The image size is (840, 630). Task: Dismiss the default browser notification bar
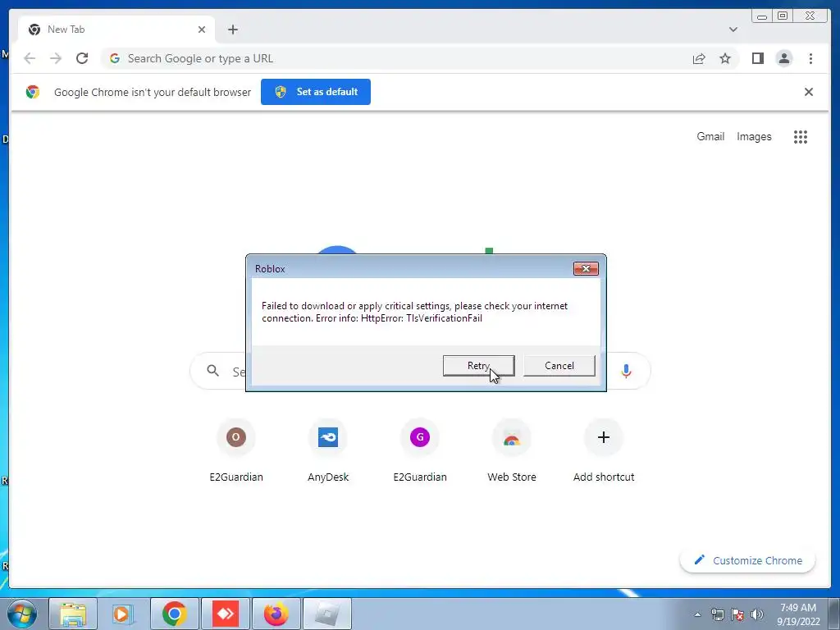click(x=808, y=92)
